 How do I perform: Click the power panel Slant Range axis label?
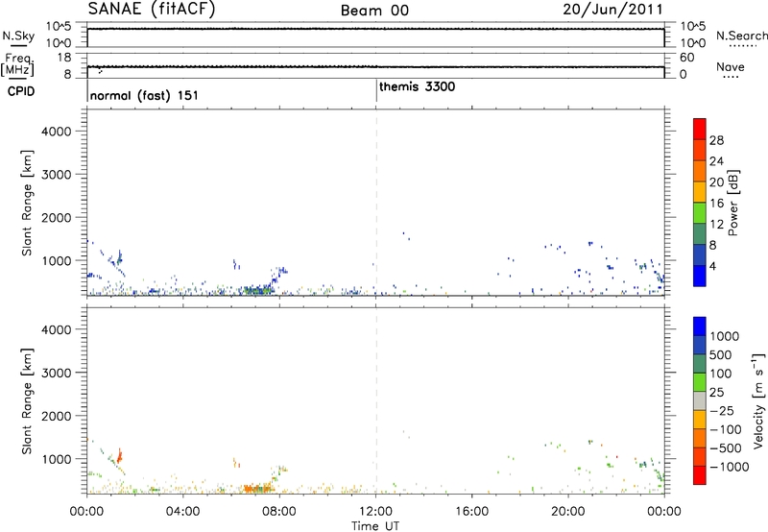[27, 203]
